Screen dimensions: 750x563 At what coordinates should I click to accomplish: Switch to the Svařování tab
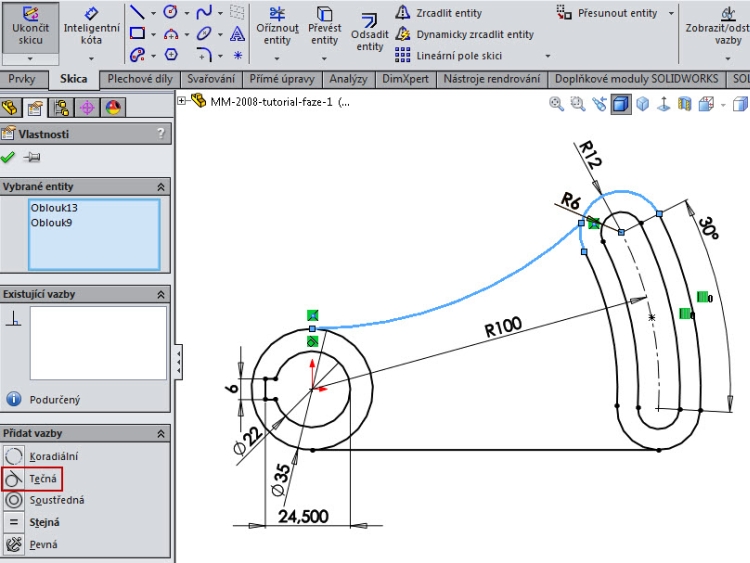coord(211,79)
